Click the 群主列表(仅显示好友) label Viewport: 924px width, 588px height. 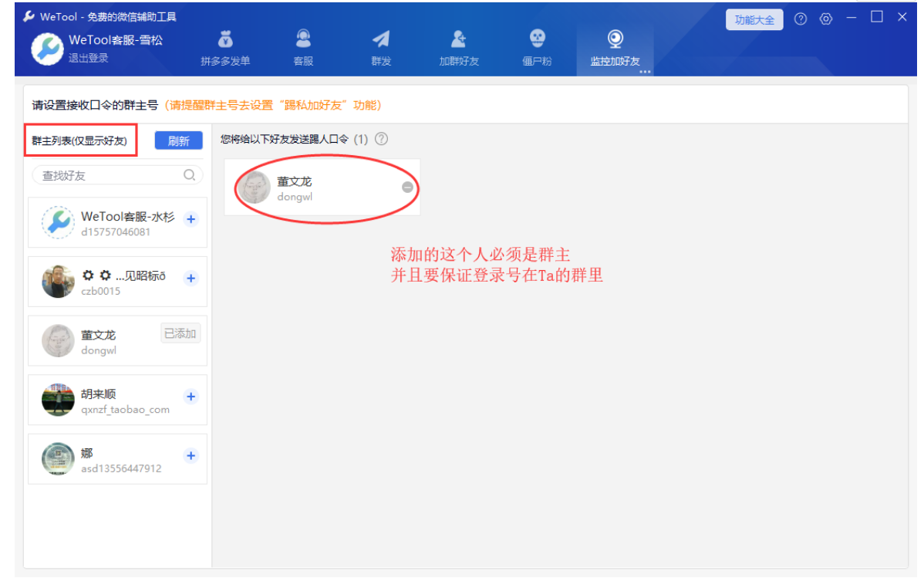click(x=79, y=140)
